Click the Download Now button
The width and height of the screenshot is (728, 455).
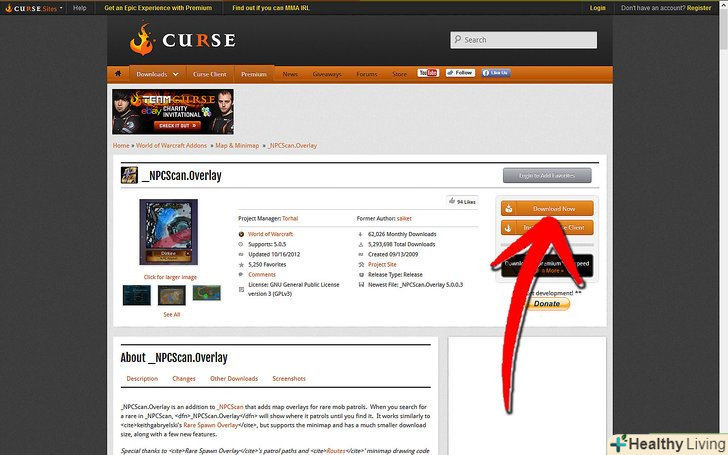coord(547,208)
